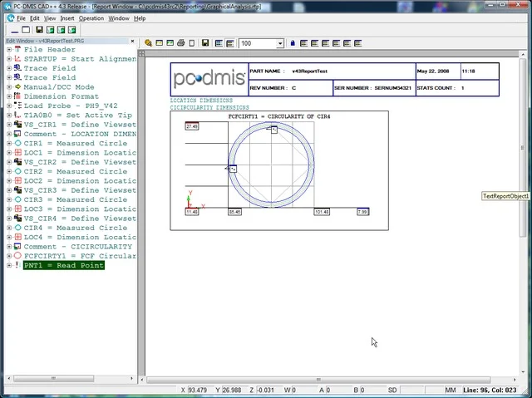The width and height of the screenshot is (532, 398).
Task: Click the save icon in main toolbar
Action: pyautogui.click(x=39, y=30)
